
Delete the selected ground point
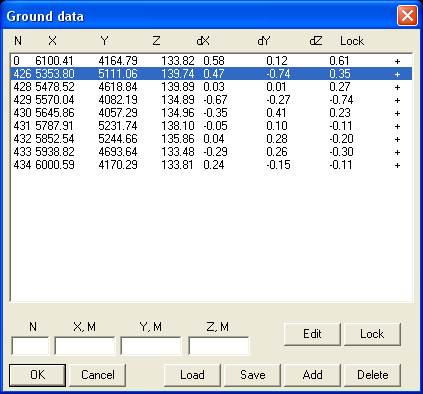pyautogui.click(x=372, y=375)
